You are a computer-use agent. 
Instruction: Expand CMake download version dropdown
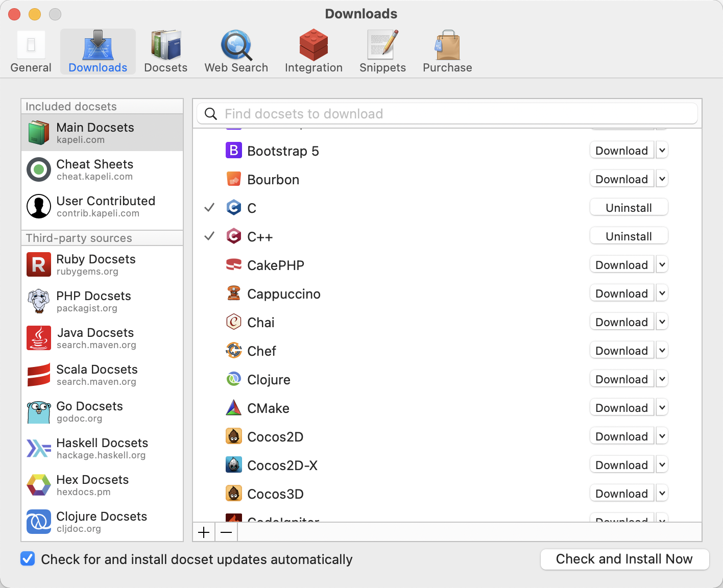pos(662,408)
